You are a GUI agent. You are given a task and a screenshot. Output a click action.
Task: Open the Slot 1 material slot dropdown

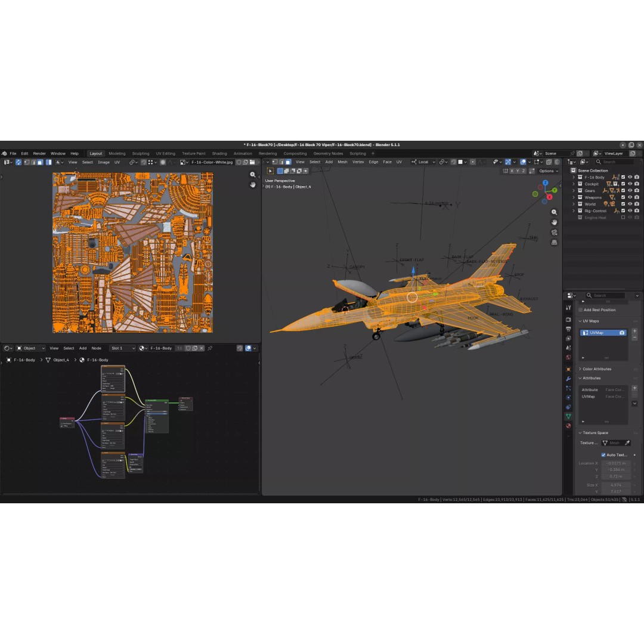[122, 348]
